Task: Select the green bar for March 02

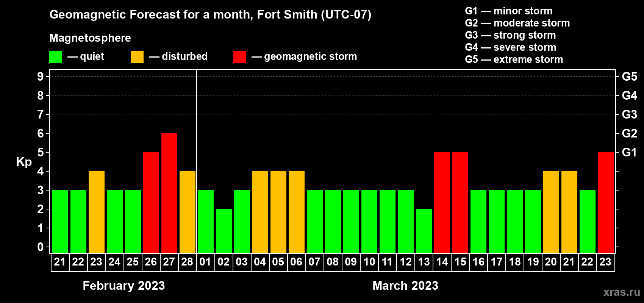Action: coord(224,231)
